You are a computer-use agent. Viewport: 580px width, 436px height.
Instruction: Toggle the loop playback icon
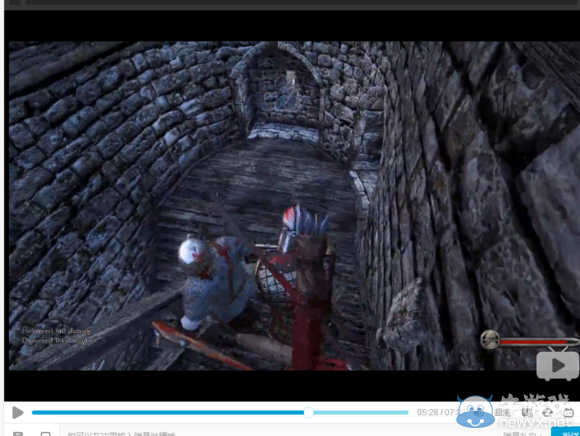point(547,412)
